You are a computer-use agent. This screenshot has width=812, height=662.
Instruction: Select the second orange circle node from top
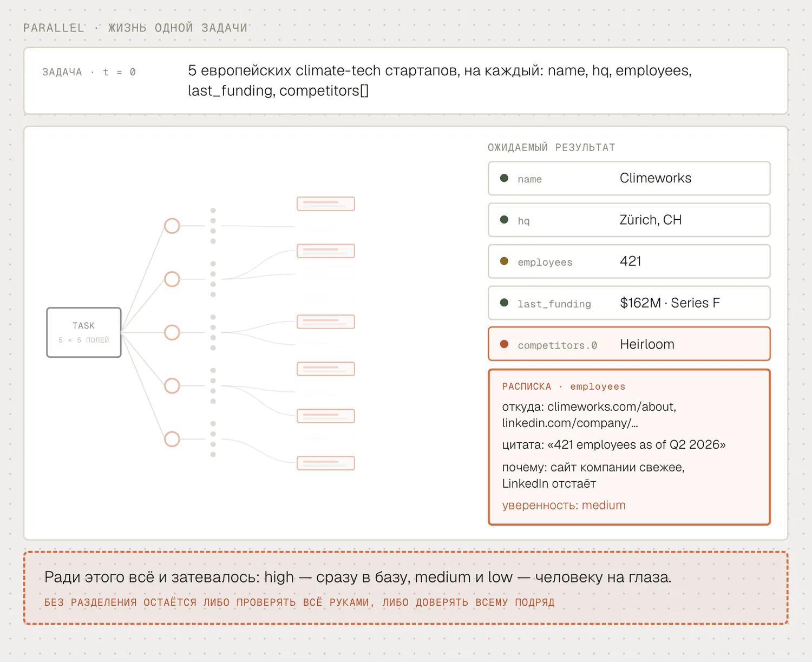coord(172,279)
